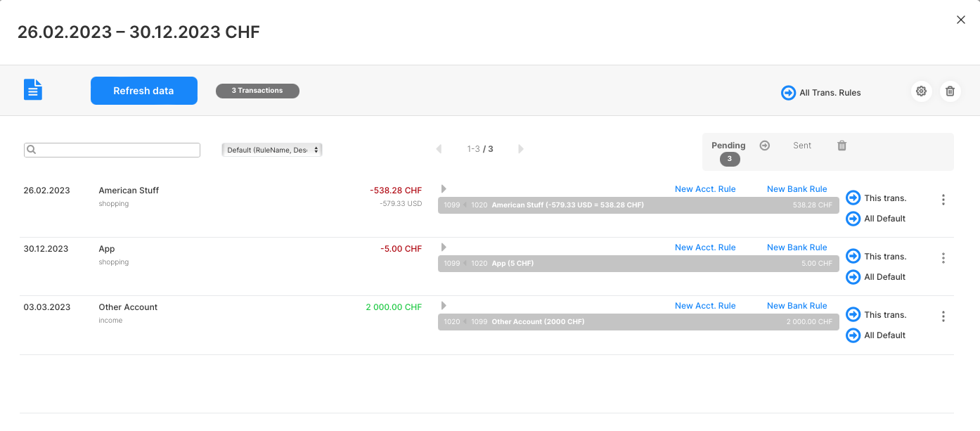Viewport: 980px width, 431px height.
Task: Click the Other Account transaction name
Action: 128,307
